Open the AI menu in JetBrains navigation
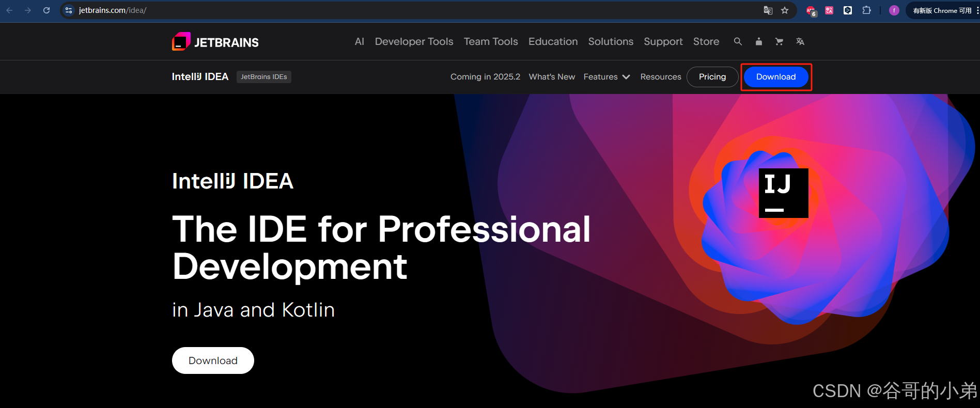This screenshot has height=408, width=980. (360, 41)
